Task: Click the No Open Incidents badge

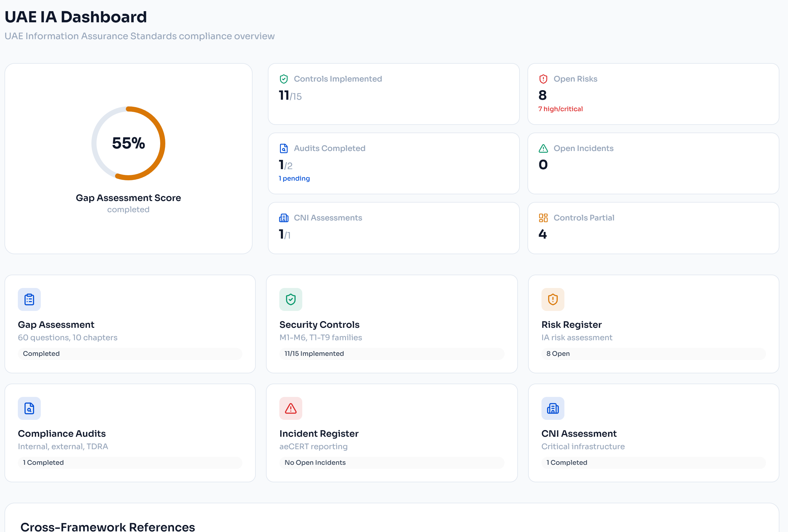Action: [x=315, y=462]
